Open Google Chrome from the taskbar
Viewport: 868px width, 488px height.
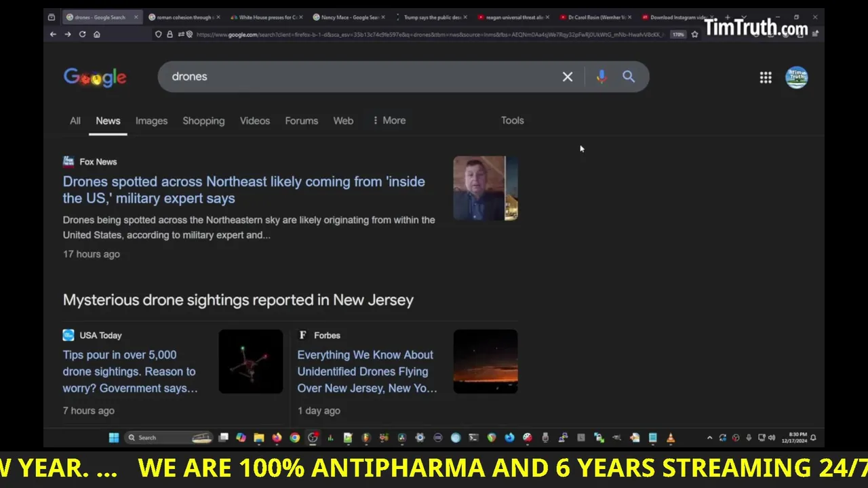[x=294, y=438]
